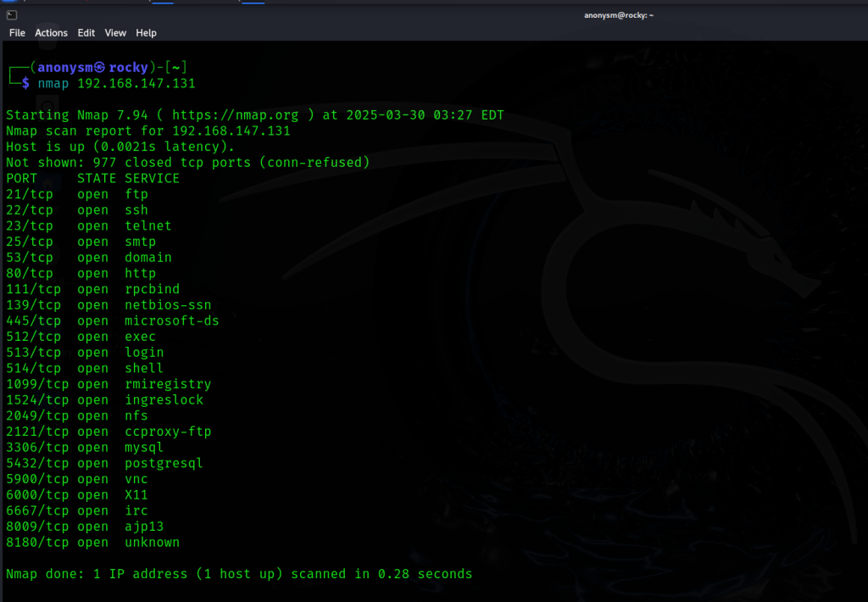Click the line 'Nmap scan report for 192.168.147.131'
The image size is (868, 602).
point(147,131)
